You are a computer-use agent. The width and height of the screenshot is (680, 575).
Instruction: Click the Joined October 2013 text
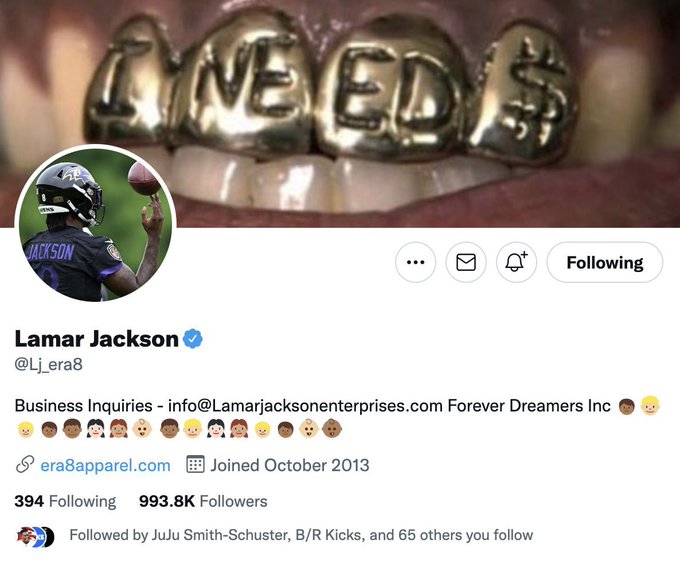click(290, 465)
